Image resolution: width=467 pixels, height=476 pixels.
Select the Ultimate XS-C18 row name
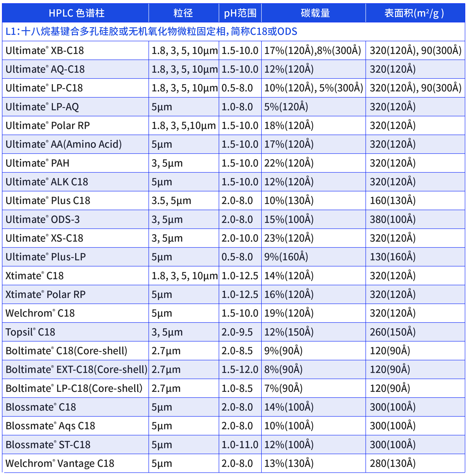pos(44,238)
